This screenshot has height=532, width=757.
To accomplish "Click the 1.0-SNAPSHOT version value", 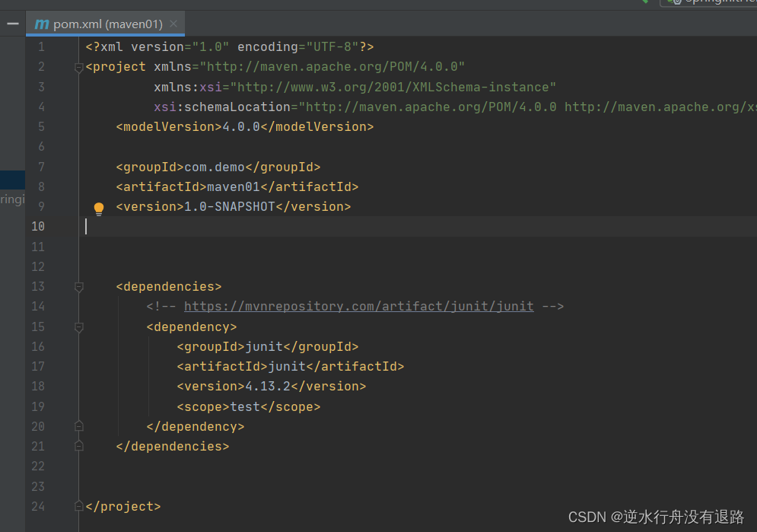I will pos(230,206).
